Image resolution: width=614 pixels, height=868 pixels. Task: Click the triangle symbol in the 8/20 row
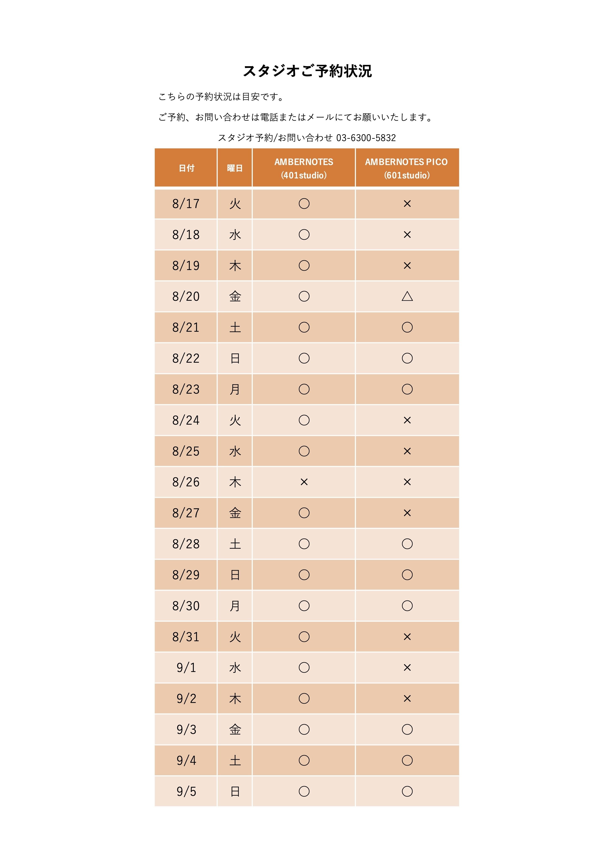407,296
